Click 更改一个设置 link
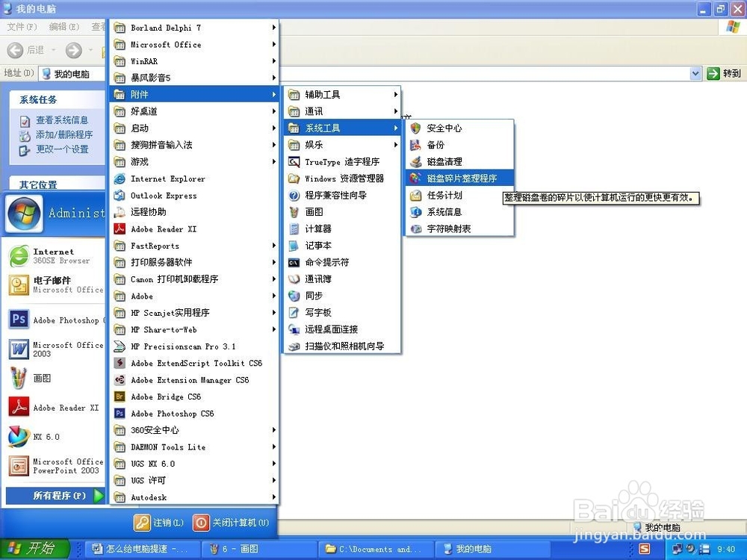The image size is (747, 560). (x=62, y=149)
